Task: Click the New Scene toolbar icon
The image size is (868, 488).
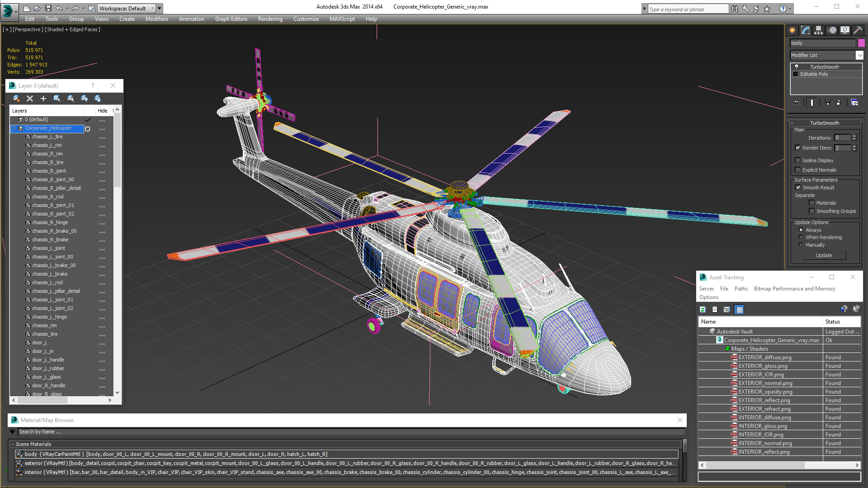Action: click(27, 8)
